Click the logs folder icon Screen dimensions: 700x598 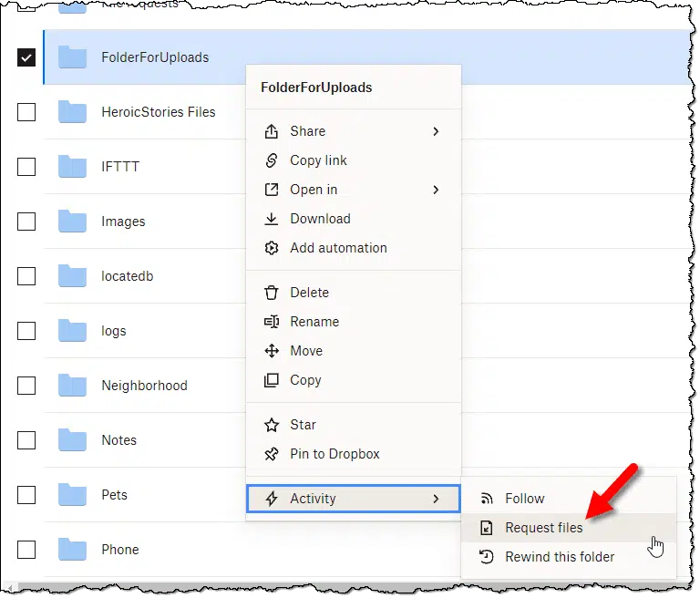click(72, 332)
